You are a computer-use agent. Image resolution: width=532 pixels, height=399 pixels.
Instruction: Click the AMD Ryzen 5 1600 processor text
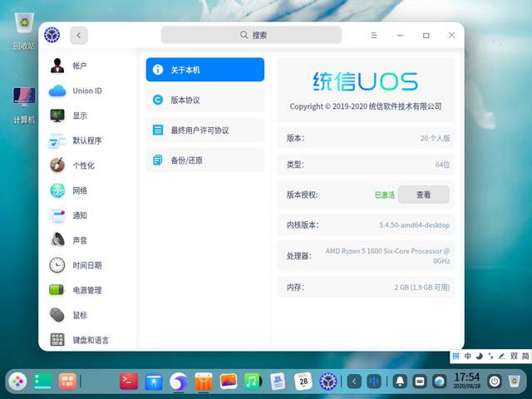coord(387,256)
